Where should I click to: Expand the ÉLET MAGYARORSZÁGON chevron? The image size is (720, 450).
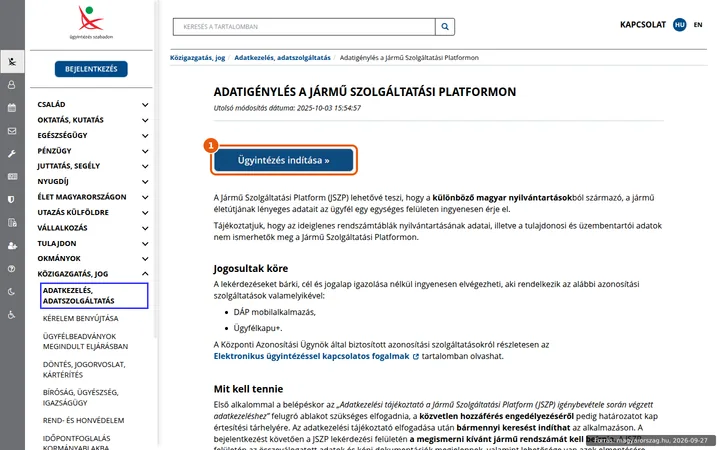click(145, 197)
